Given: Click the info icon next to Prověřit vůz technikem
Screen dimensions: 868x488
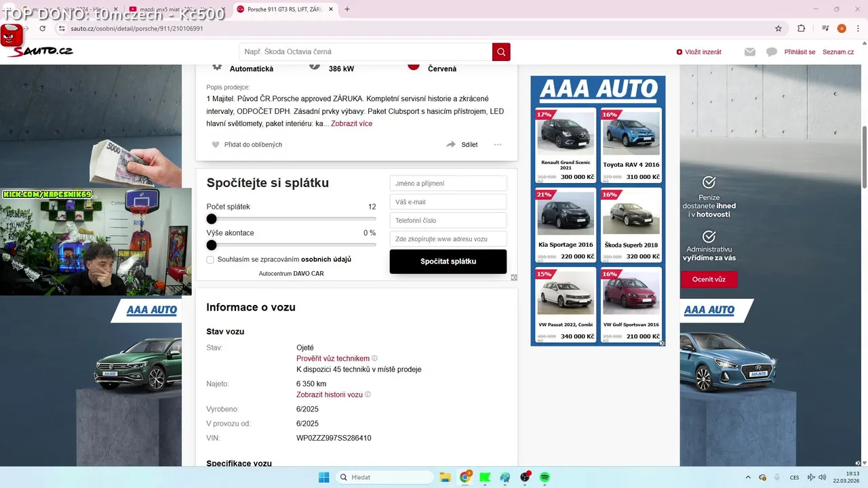Looking at the screenshot, I should (x=374, y=359).
